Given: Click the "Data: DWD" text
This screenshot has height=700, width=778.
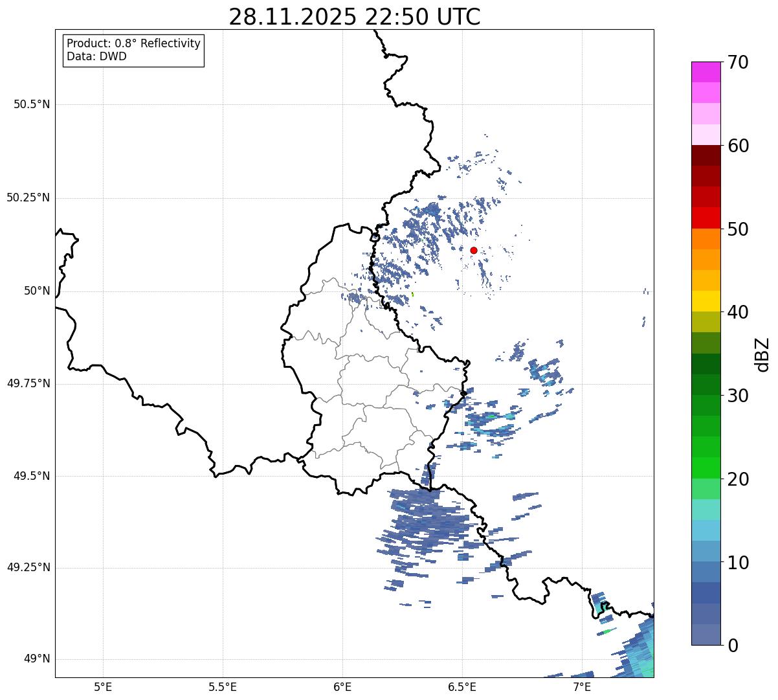Looking at the screenshot, I should (x=96, y=56).
